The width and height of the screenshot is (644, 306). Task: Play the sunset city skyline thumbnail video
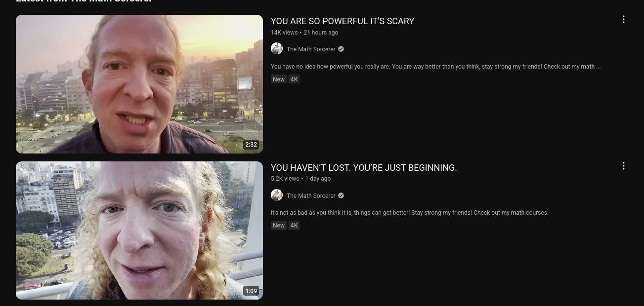139,84
